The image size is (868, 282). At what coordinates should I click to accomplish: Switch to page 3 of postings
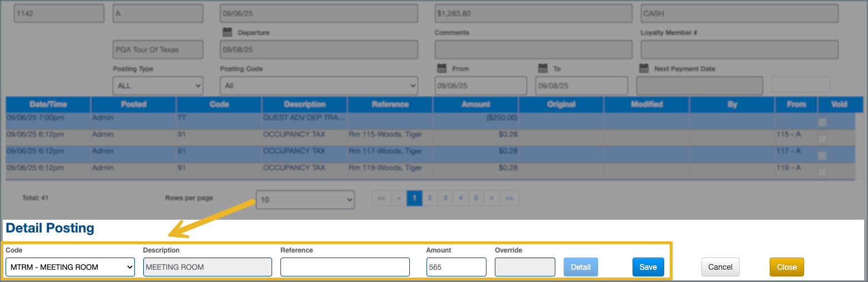(x=445, y=198)
